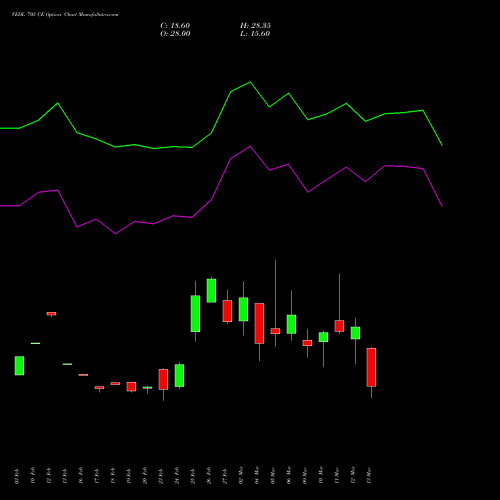Click the high value H: 28.35
The width and height of the screenshot is (500, 500).
[x=255, y=26]
